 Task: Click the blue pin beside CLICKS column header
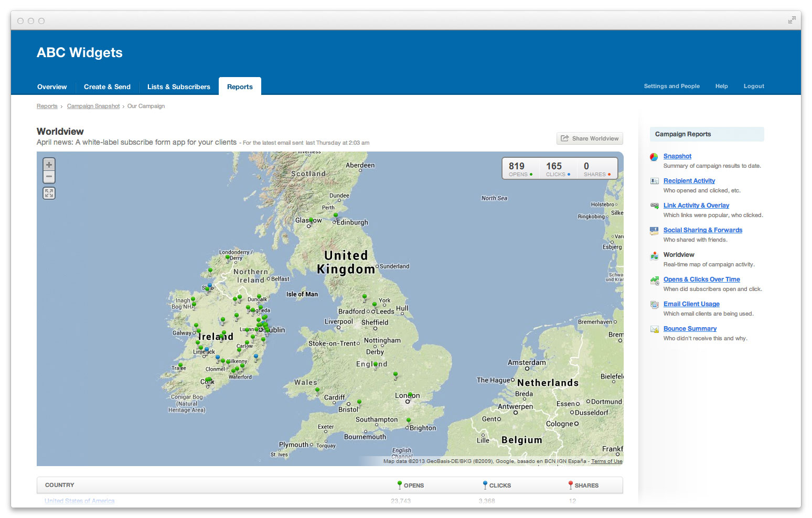pyautogui.click(x=485, y=485)
